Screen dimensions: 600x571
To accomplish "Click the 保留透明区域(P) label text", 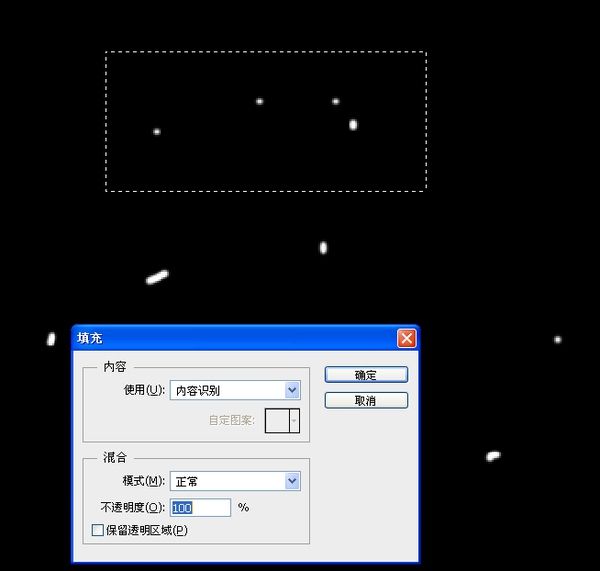I will [x=147, y=530].
